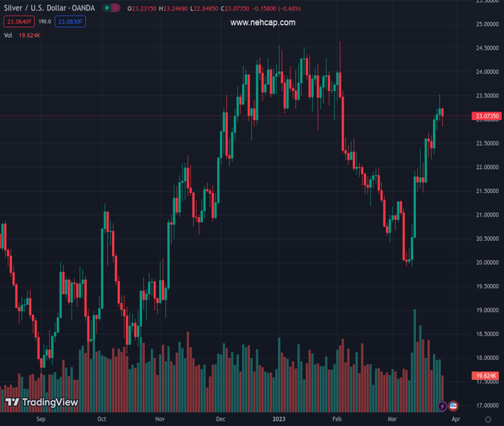Click the 24.00000 level on price axis
This screenshot has width=504, height=426.
click(487, 72)
